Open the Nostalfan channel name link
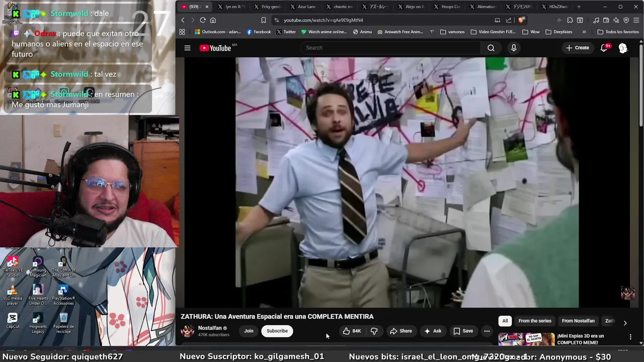Viewport: 644px width, 362px height. click(x=210, y=328)
